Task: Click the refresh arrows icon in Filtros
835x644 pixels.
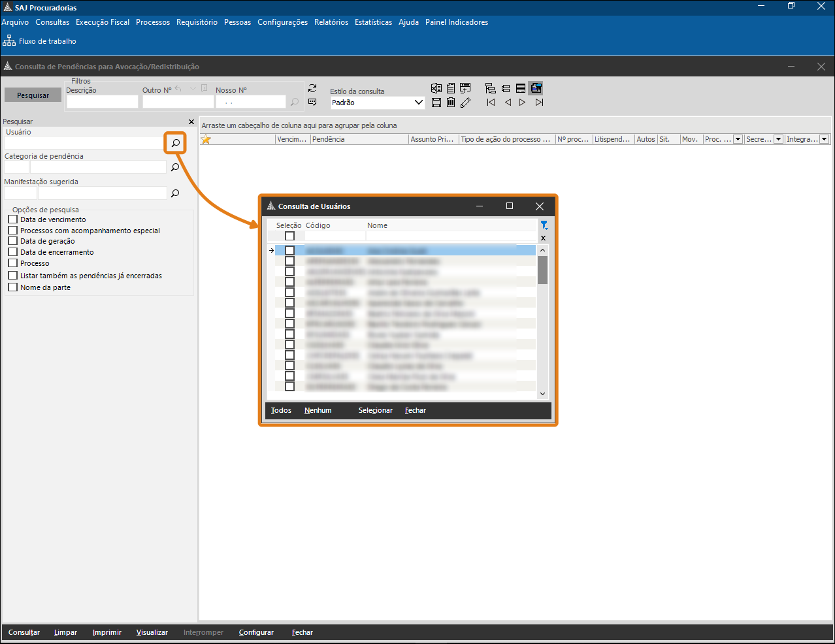Action: pyautogui.click(x=312, y=88)
